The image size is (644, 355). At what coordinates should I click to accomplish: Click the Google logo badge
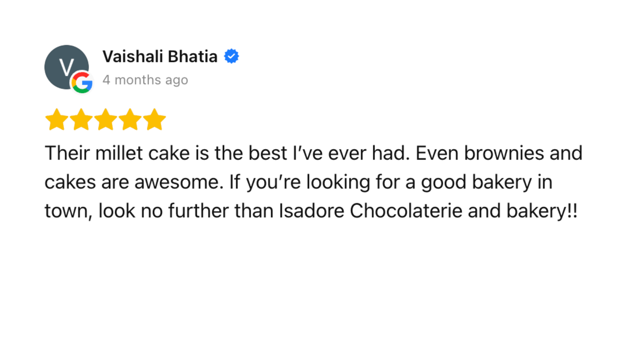82,82
